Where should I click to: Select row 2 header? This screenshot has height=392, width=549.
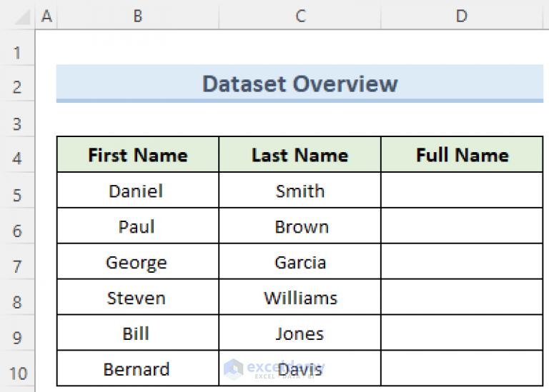[17, 88]
